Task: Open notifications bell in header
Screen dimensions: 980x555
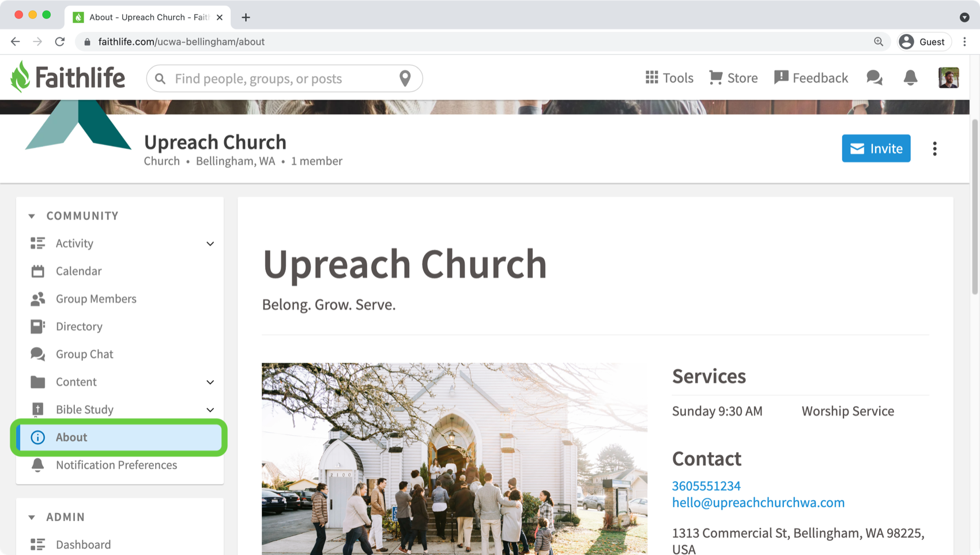Action: coord(910,78)
